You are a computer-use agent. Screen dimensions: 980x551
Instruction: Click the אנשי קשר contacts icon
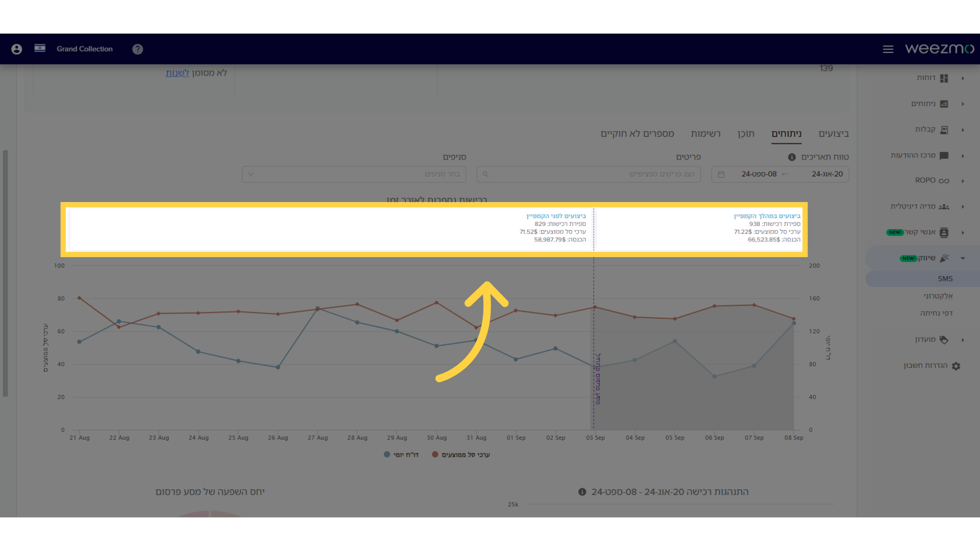(944, 233)
